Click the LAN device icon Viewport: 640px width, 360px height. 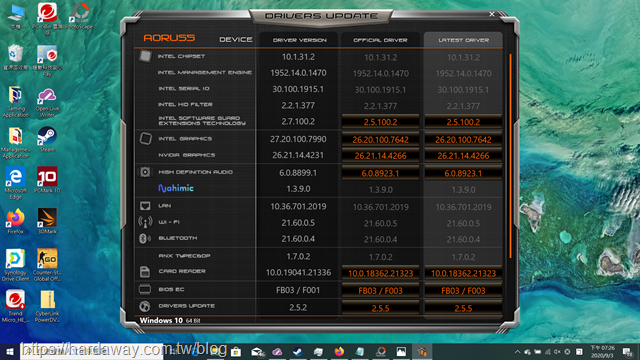[145, 206]
